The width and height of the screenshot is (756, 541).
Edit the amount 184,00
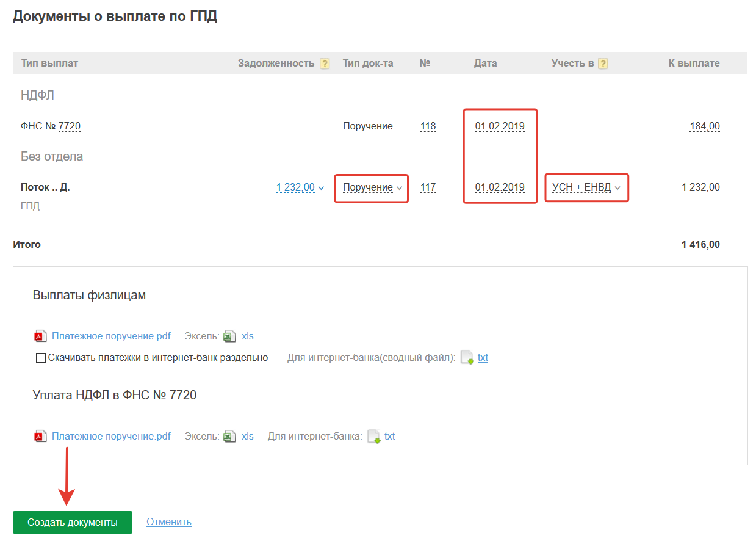pyautogui.click(x=705, y=126)
